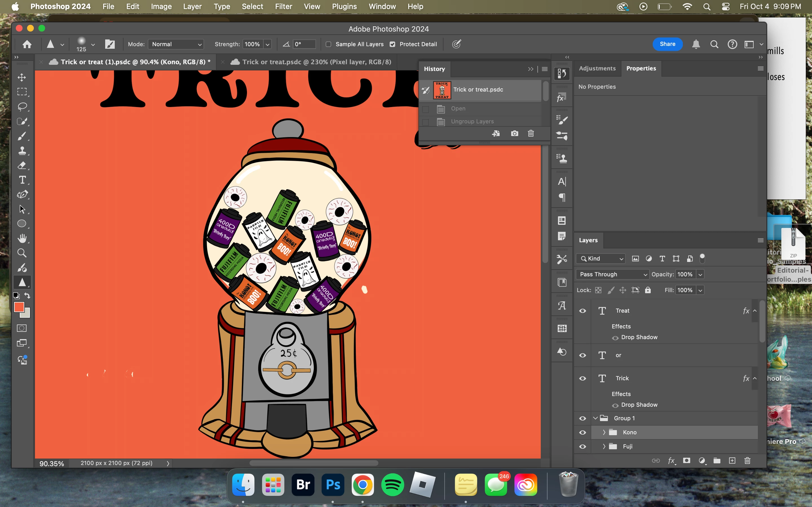This screenshot has height=507, width=812.
Task: Click the blue Share button
Action: click(x=667, y=44)
